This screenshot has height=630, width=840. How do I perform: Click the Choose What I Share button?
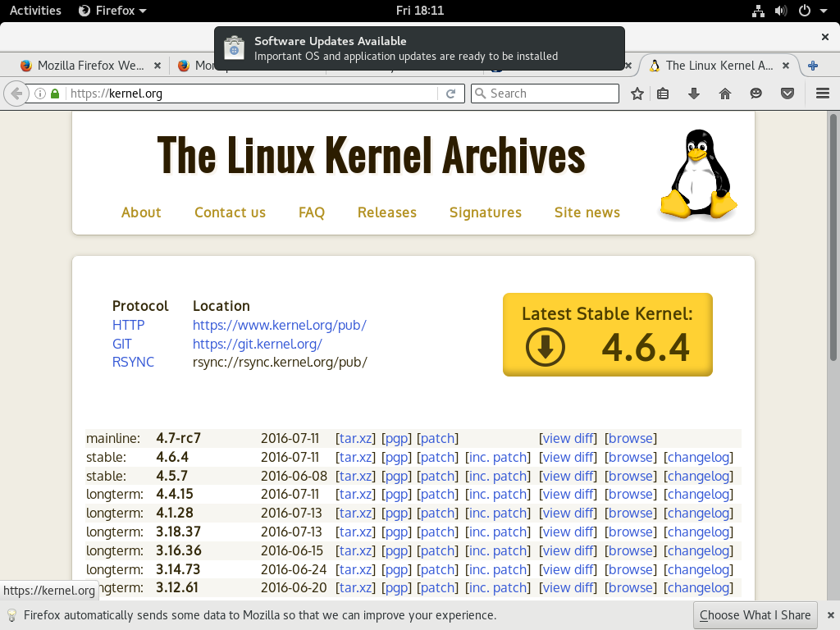pos(756,615)
